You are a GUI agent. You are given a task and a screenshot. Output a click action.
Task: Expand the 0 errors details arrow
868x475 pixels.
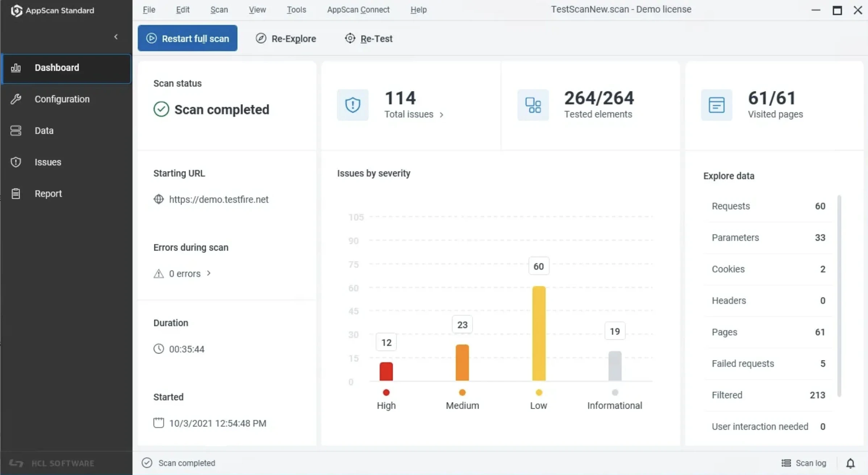[209, 273]
